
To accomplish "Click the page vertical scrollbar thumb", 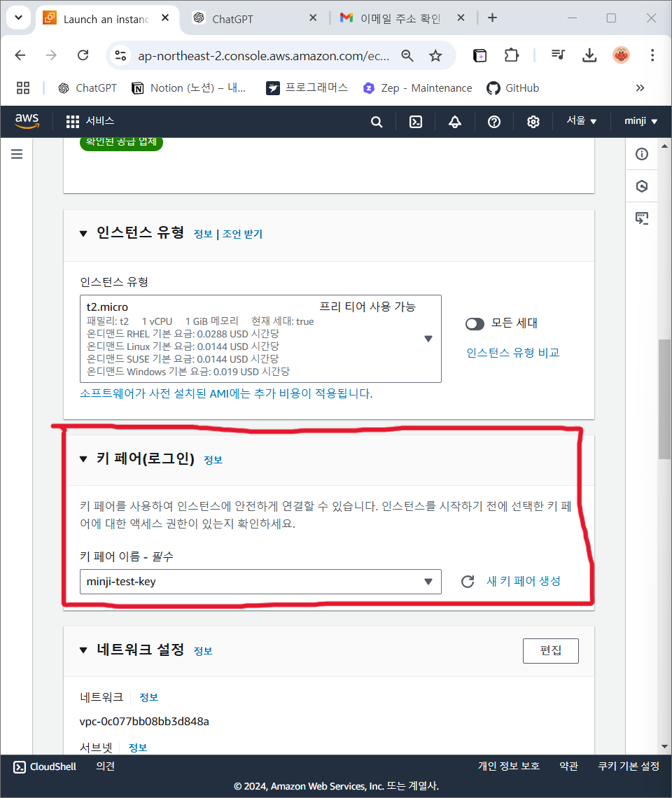I will 664,399.
